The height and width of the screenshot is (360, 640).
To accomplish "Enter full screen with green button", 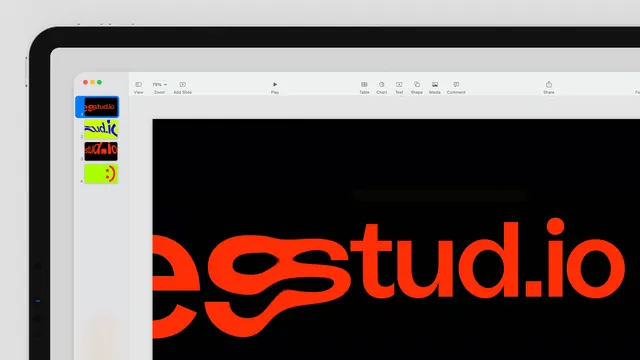I will click(x=99, y=82).
